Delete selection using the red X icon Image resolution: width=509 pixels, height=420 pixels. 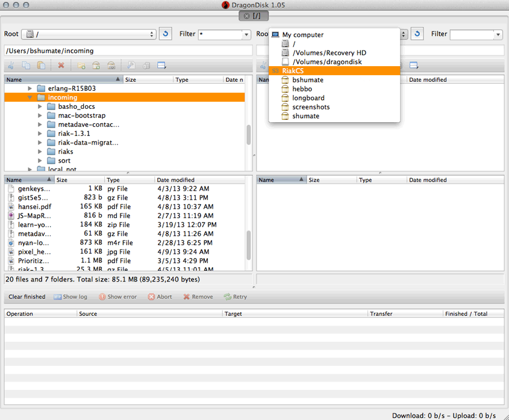coord(61,65)
